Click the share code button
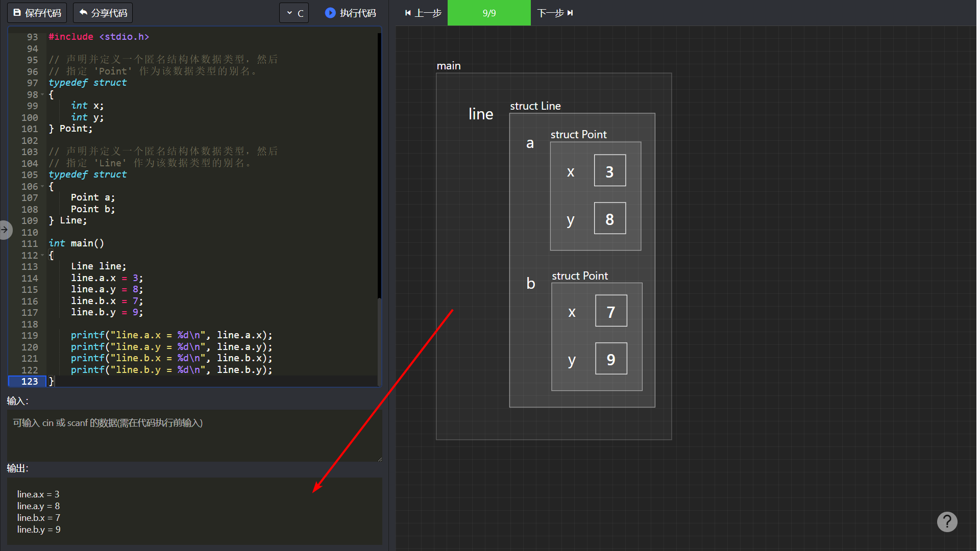The height and width of the screenshot is (551, 980). (x=103, y=13)
